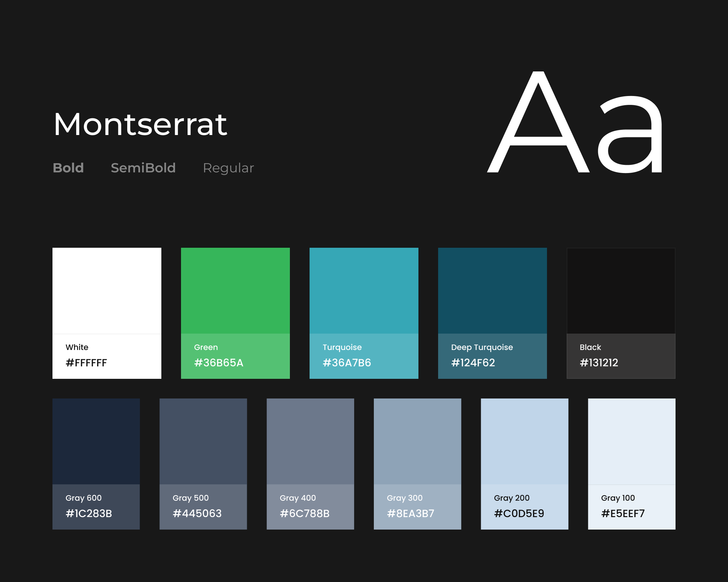The height and width of the screenshot is (582, 728).
Task: Click the Montserrat font title
Action: pyautogui.click(x=140, y=125)
